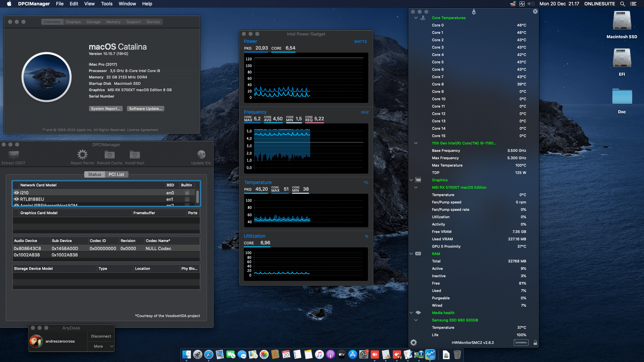Select the Status tab in DPCIManager
This screenshot has width=644, height=362.
pyautogui.click(x=95, y=175)
